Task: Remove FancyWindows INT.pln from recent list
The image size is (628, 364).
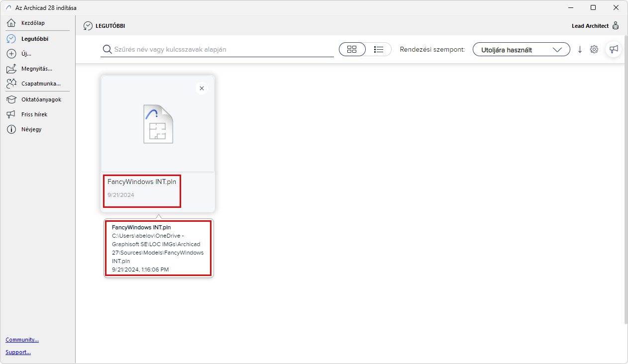Action: [x=202, y=89]
